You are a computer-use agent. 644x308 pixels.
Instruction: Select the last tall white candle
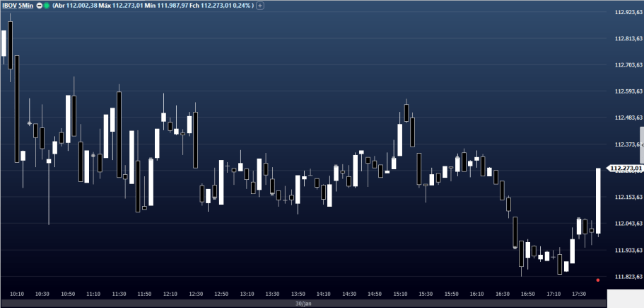598,201
